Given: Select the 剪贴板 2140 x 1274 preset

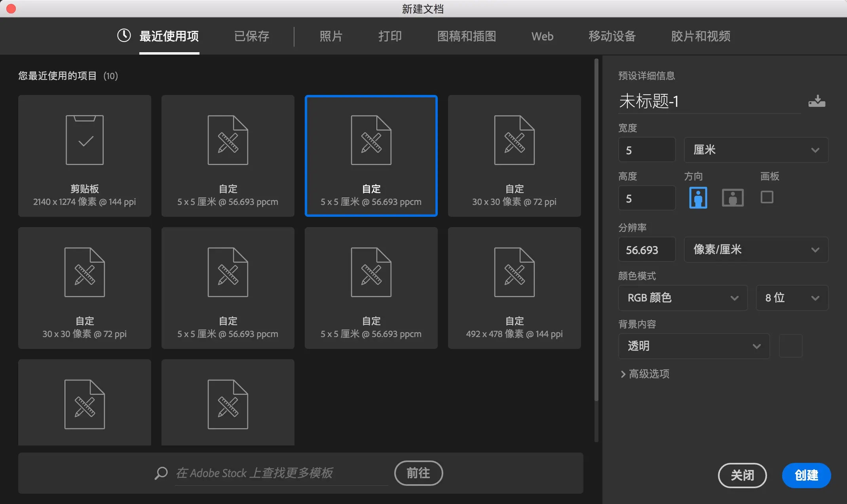Looking at the screenshot, I should pyautogui.click(x=84, y=156).
